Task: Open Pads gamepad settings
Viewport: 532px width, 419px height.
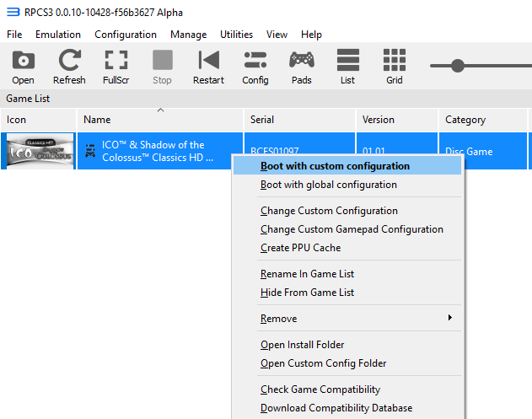Action: tap(302, 67)
